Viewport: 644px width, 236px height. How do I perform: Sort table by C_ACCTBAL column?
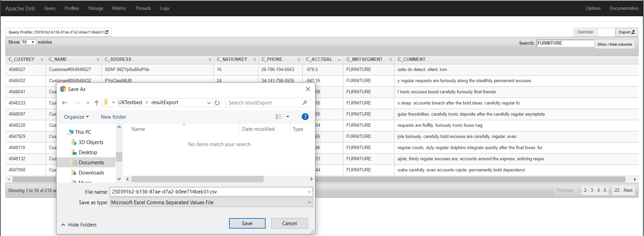323,59
